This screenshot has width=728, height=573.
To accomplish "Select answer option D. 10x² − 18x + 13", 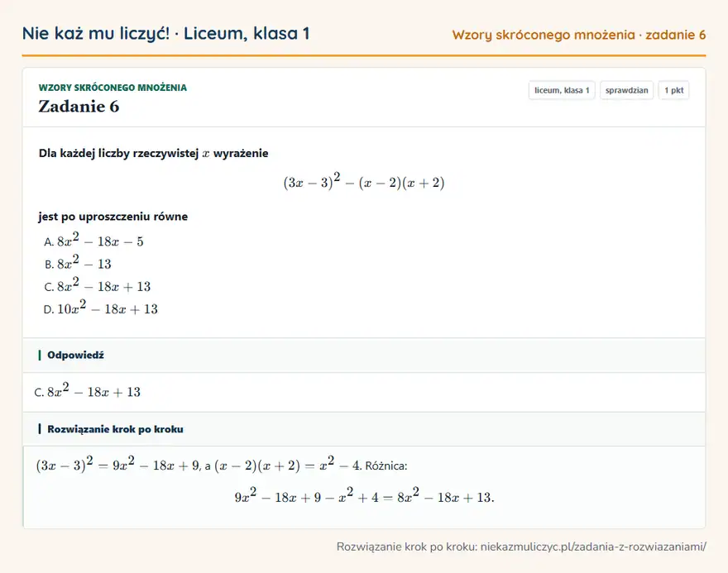I will tap(101, 308).
